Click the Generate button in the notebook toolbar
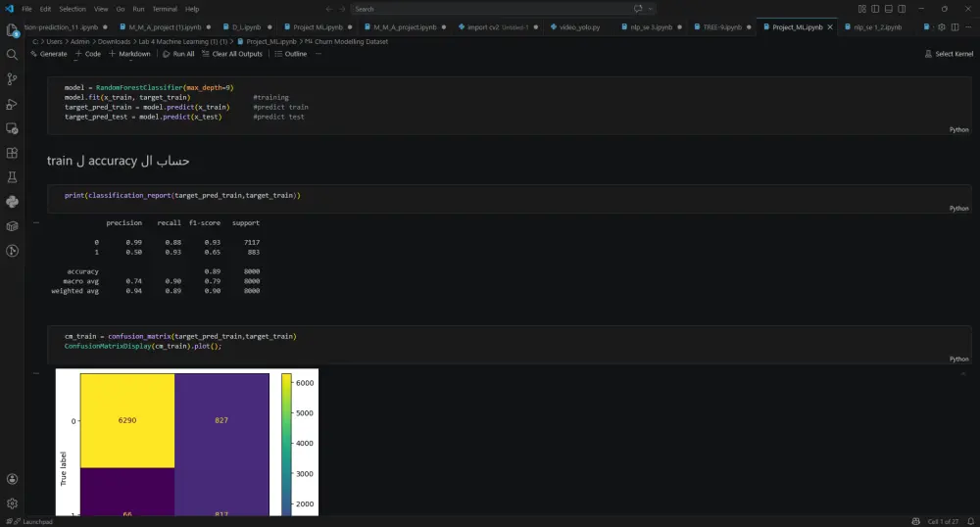Screen dimensions: 980x527 click(x=48, y=54)
